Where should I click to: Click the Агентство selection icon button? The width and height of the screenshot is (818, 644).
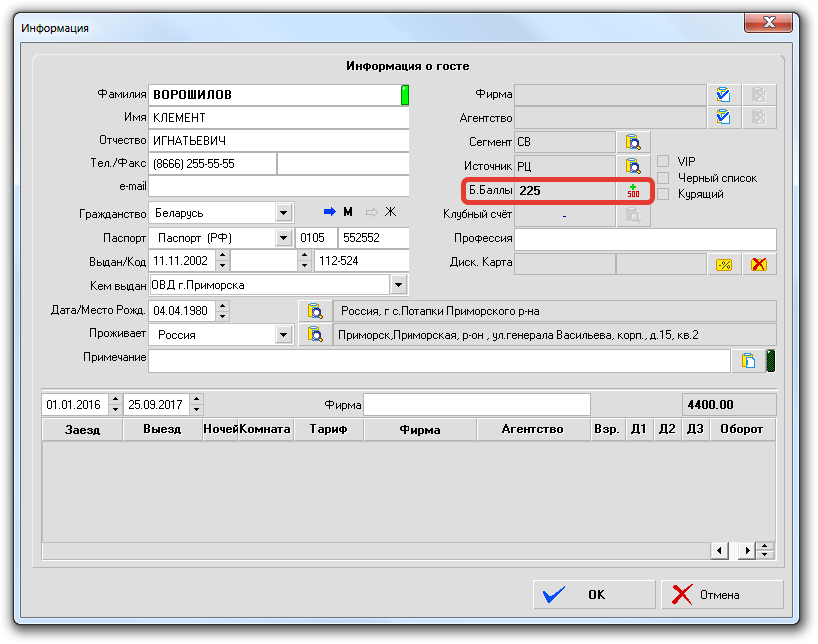(723, 118)
